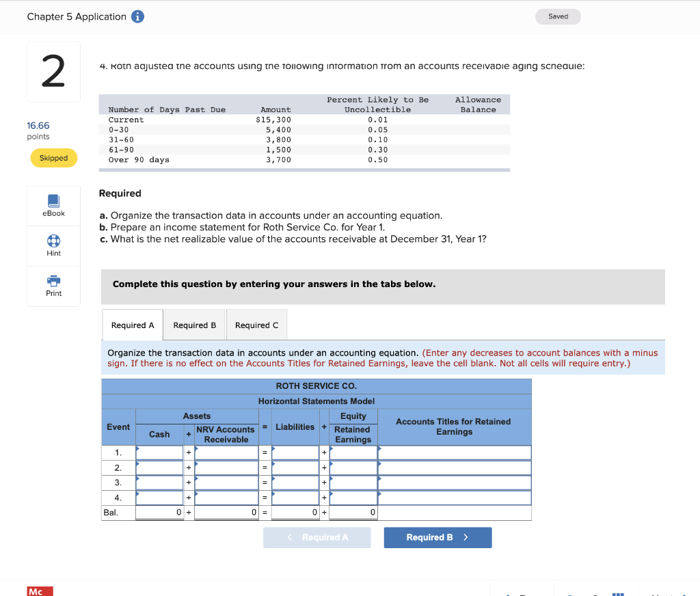Click the Cash input cell for event 1
Image resolution: width=700 pixels, height=596 pixels.
[160, 452]
